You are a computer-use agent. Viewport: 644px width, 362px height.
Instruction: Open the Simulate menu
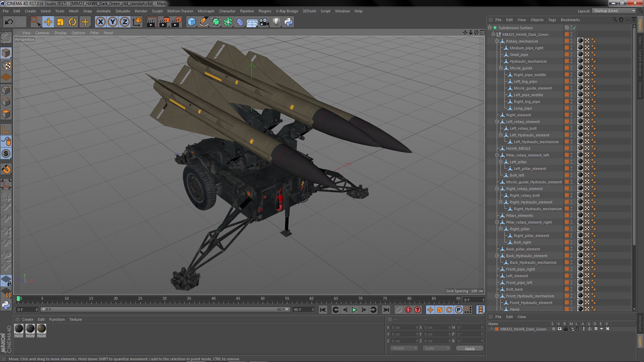point(122,11)
